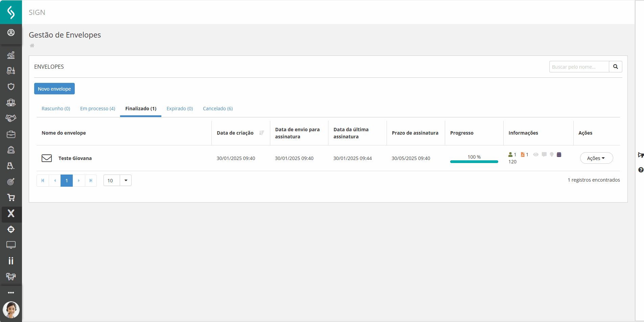Screen dimensions: 644x322
Task: Click the calendar icon in Informações
Action: (x=559, y=155)
